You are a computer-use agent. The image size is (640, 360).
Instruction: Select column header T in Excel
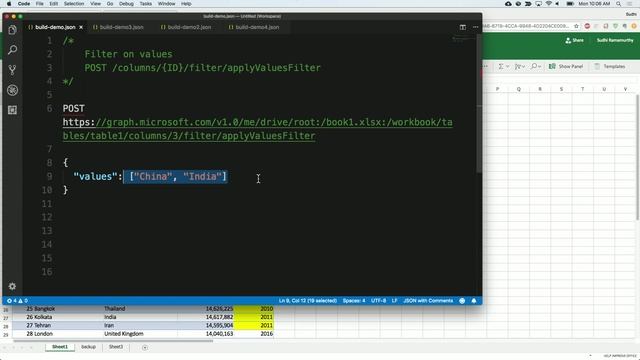[x=582, y=89]
